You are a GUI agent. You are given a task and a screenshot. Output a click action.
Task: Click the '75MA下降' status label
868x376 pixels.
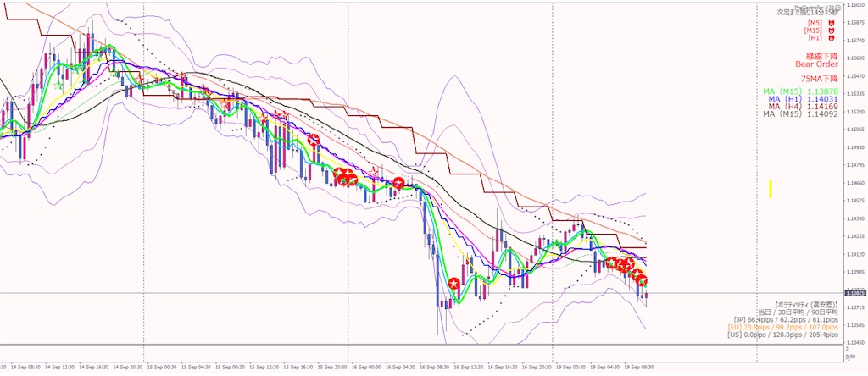[820, 79]
